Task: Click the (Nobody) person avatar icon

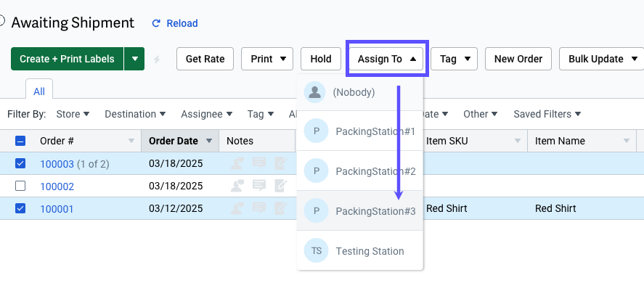Action: [314, 92]
